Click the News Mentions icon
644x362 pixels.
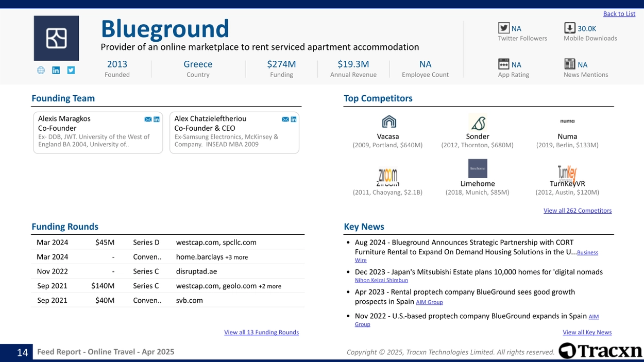coord(569,64)
